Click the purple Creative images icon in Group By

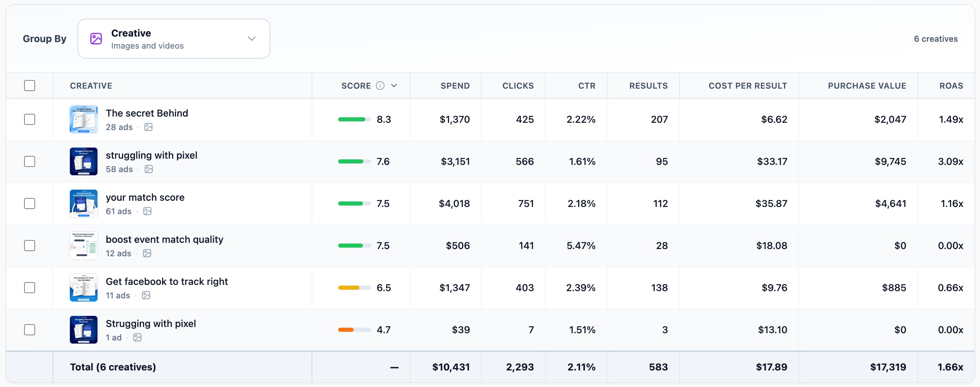coord(96,39)
